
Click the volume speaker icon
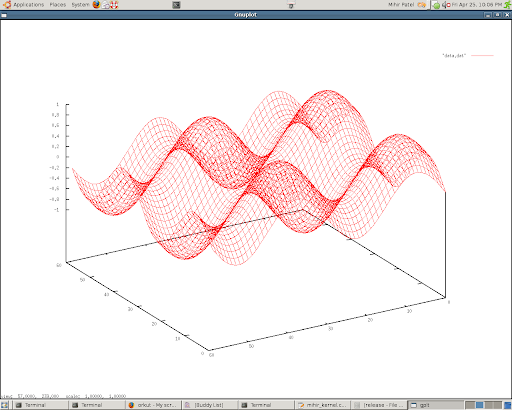pos(446,5)
